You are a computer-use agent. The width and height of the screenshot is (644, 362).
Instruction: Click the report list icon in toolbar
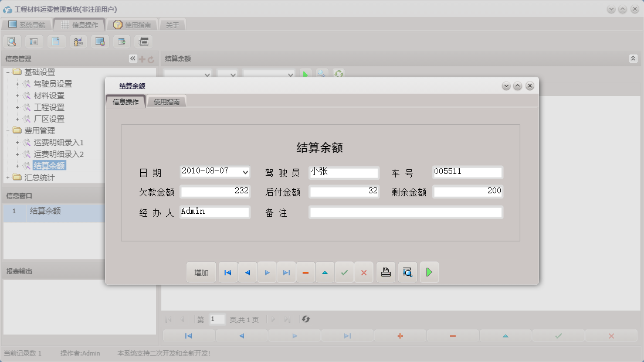tap(33, 41)
